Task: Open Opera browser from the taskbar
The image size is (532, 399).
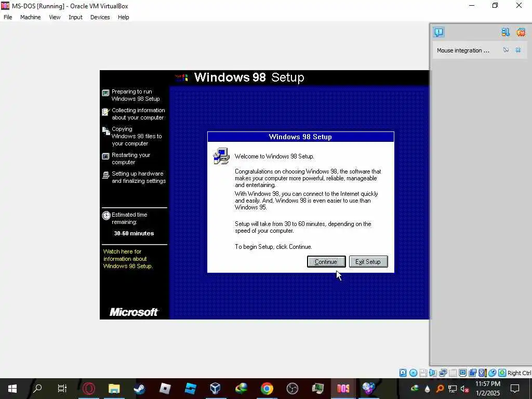Action: [x=88, y=389]
